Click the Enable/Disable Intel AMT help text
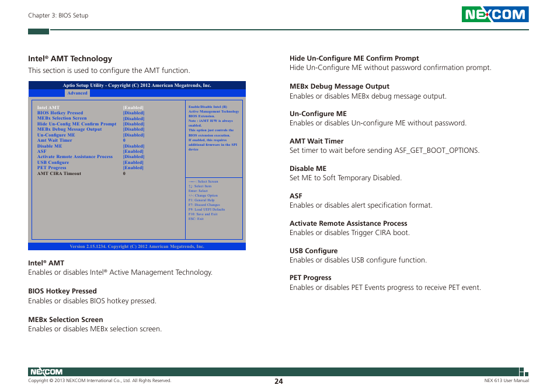Image resolution: width=557 pixels, height=392 pixels. tap(214, 128)
